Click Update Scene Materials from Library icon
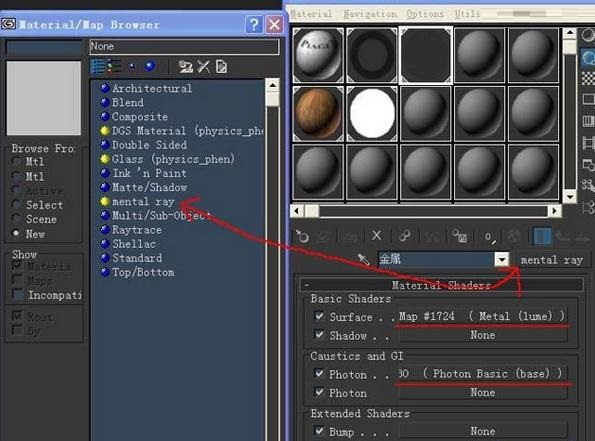The width and height of the screenshot is (595, 441). 186,67
